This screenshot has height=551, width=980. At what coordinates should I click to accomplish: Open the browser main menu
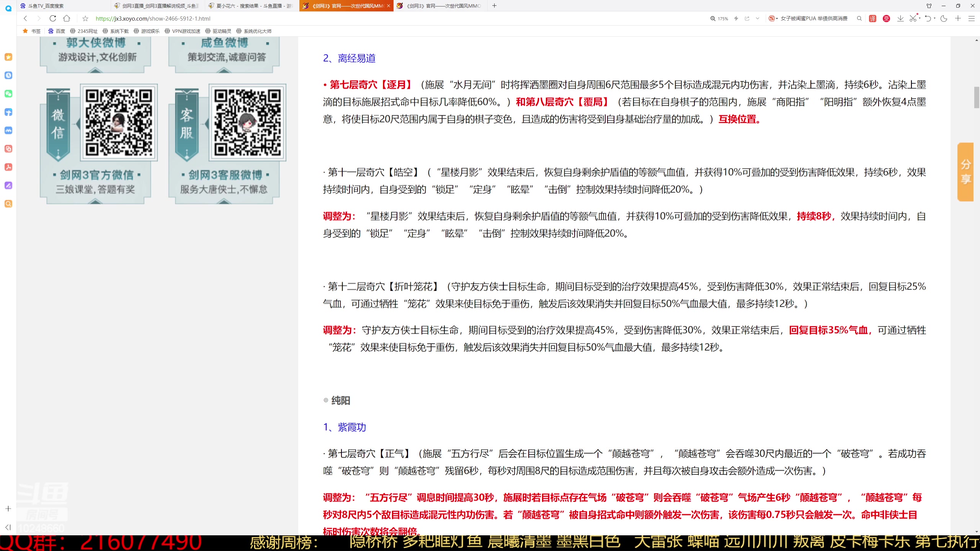[x=972, y=18]
